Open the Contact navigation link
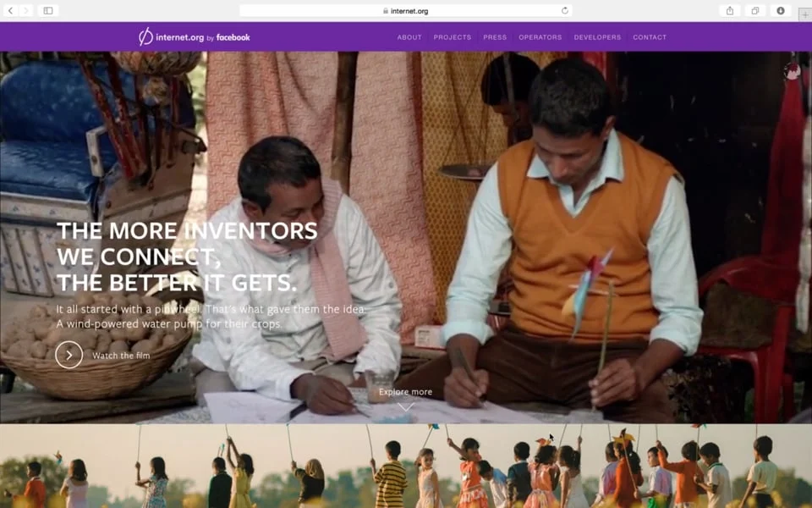The height and width of the screenshot is (508, 812). 650,37
